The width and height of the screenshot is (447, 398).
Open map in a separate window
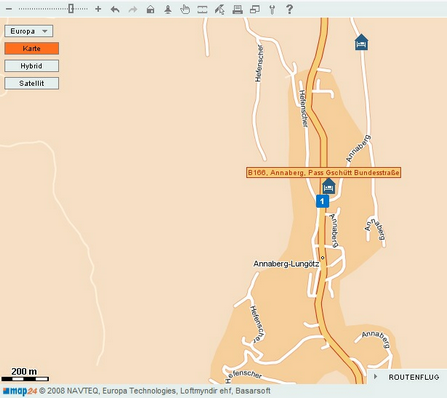click(x=255, y=9)
